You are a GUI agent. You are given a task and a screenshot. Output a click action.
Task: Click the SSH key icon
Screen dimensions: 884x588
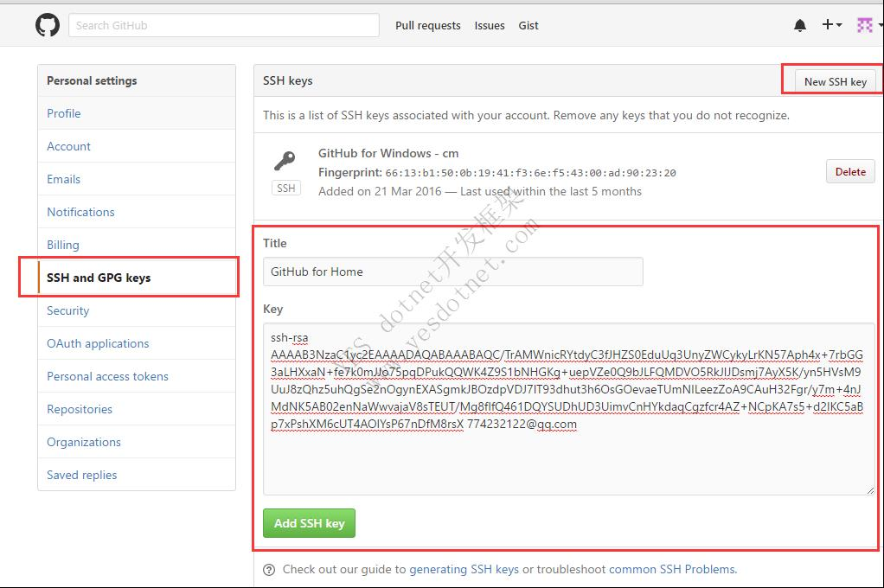pyautogui.click(x=285, y=161)
